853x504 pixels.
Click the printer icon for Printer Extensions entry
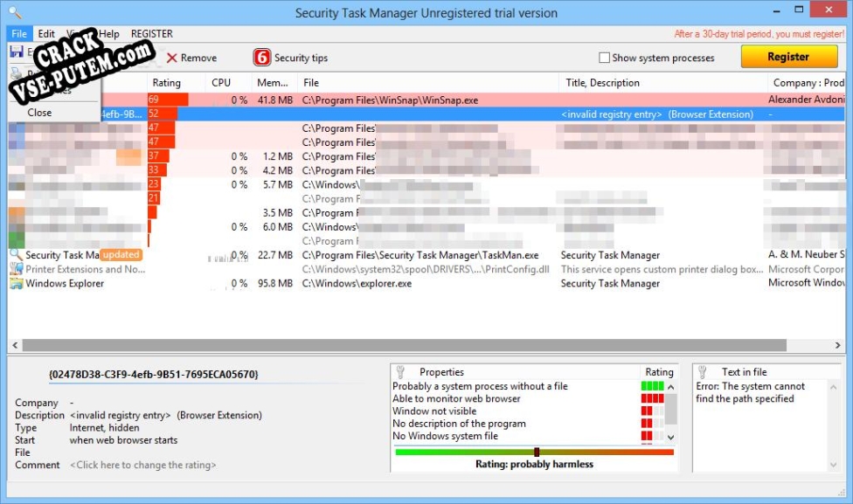pyautogui.click(x=16, y=269)
